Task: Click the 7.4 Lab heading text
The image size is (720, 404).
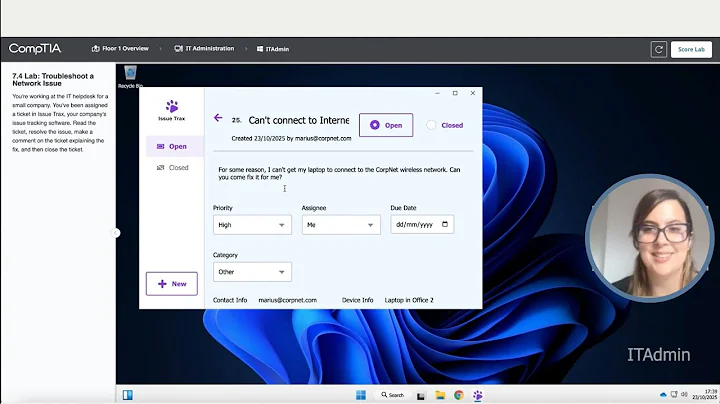Action: click(53, 79)
